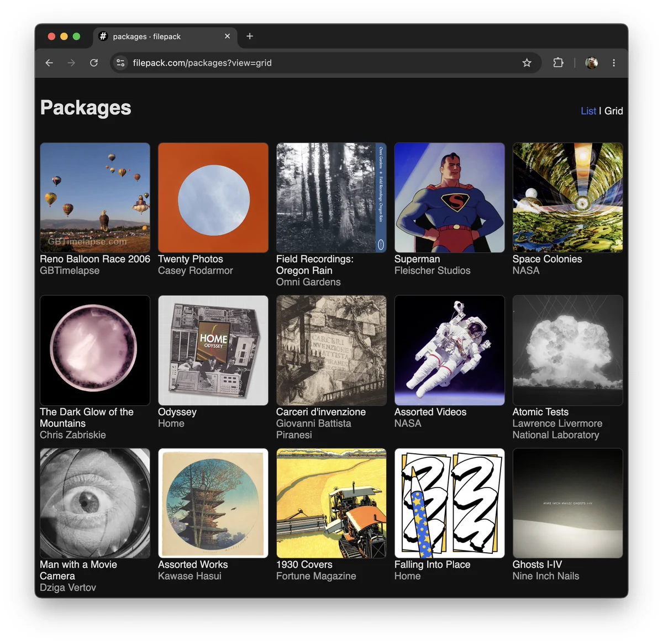Click the Carceri d'invenzione title

(x=321, y=412)
